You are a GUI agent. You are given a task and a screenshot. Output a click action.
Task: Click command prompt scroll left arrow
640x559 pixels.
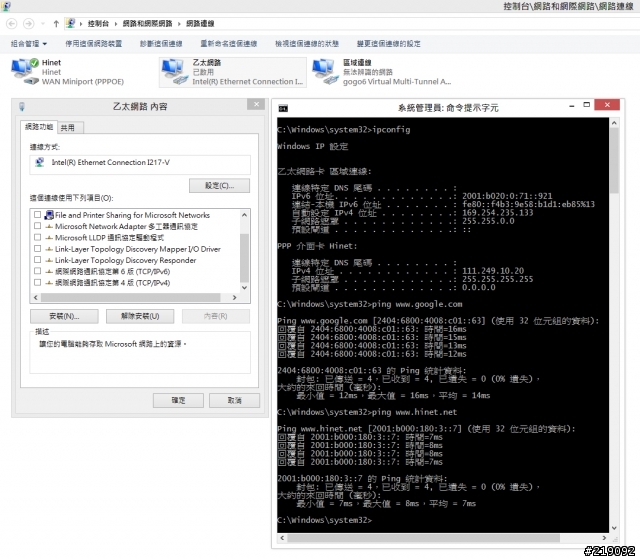click(x=282, y=538)
